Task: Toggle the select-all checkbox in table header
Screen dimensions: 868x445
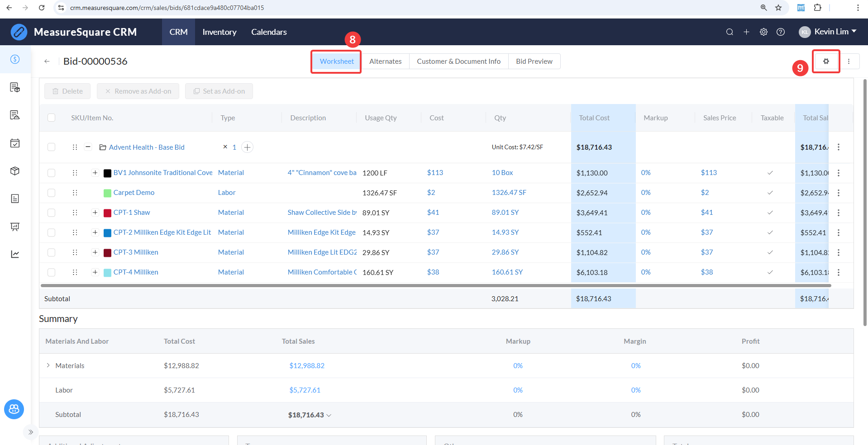Action: tap(52, 118)
